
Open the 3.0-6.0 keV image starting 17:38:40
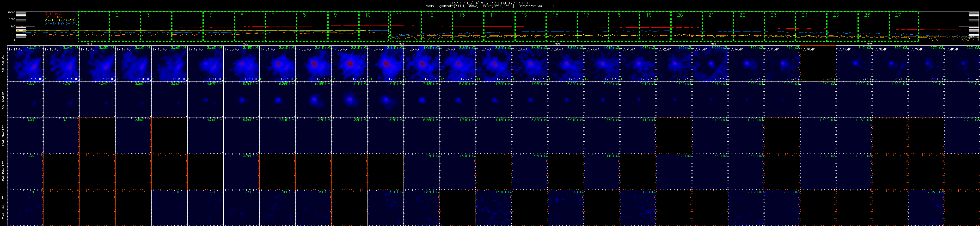(x=890, y=64)
